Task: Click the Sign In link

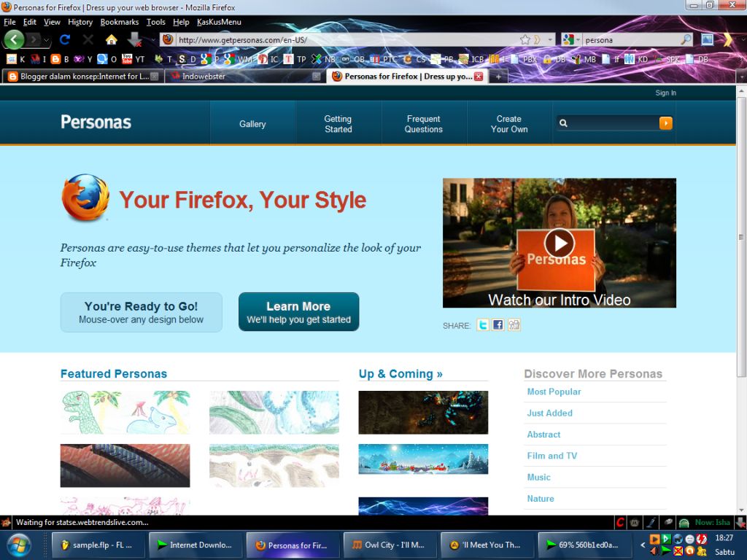Action: [665, 93]
